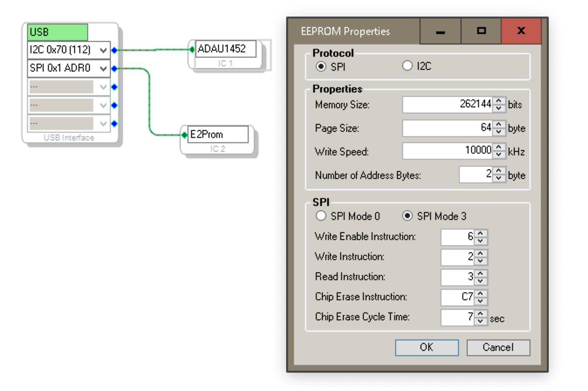The image size is (588, 391).
Task: Click the blue pin beside I2C 0x70
Action: point(114,50)
